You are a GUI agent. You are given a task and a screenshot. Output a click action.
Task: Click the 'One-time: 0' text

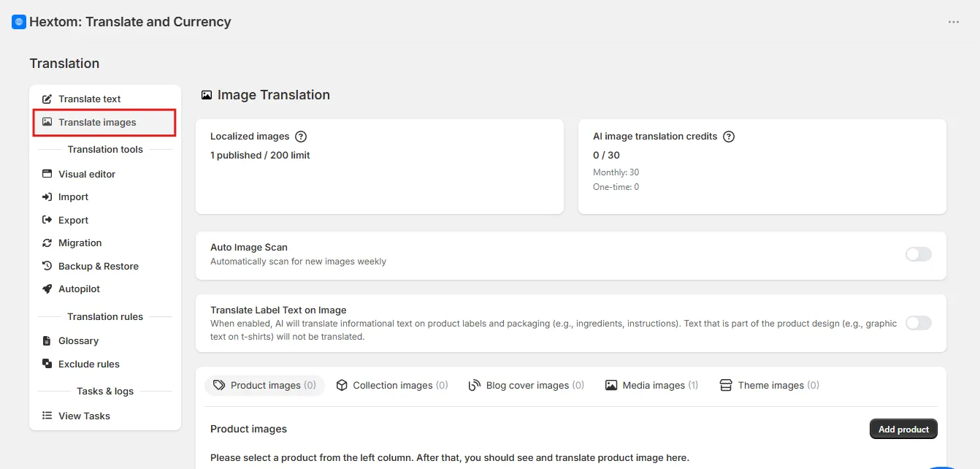(x=616, y=187)
